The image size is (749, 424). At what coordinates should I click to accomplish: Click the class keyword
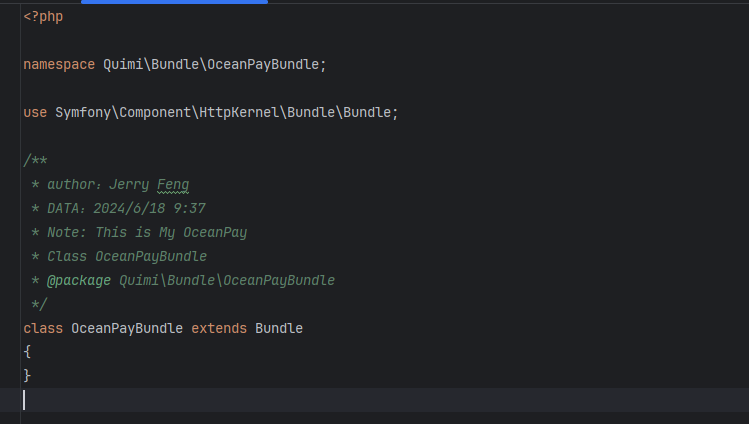pos(43,328)
